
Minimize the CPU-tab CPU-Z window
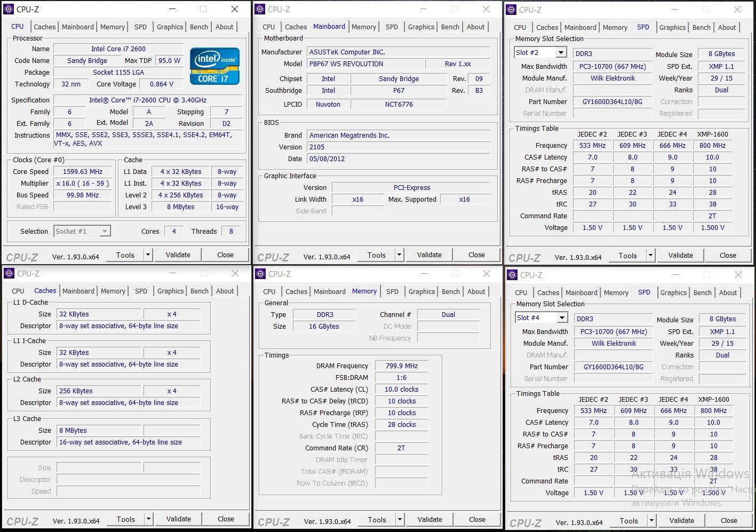172,9
